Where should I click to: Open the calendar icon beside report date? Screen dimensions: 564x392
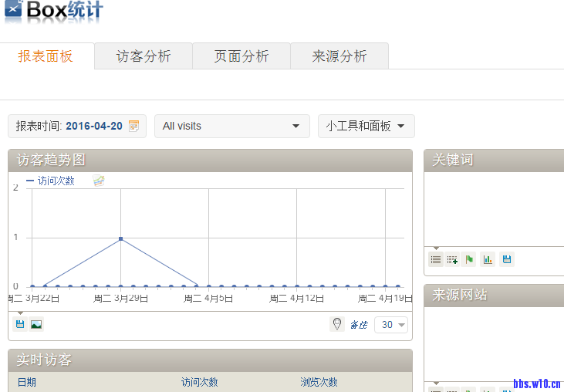pos(133,126)
